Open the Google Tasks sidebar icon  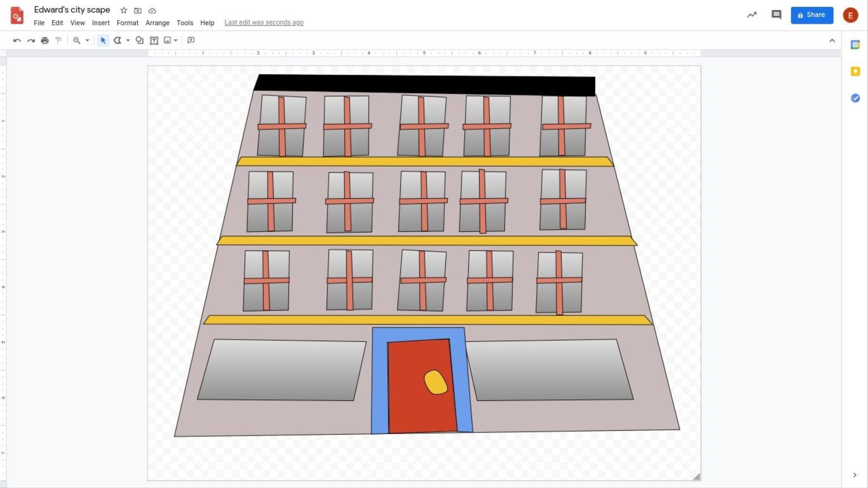click(855, 98)
